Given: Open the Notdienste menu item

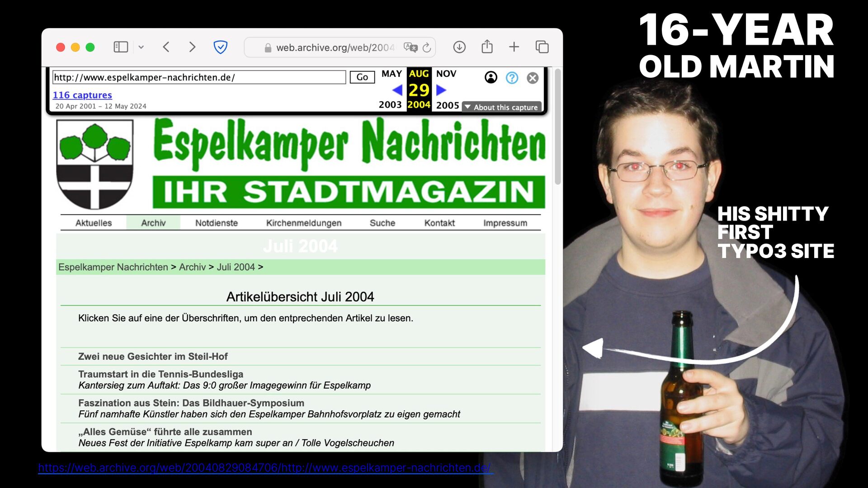Looking at the screenshot, I should (216, 223).
